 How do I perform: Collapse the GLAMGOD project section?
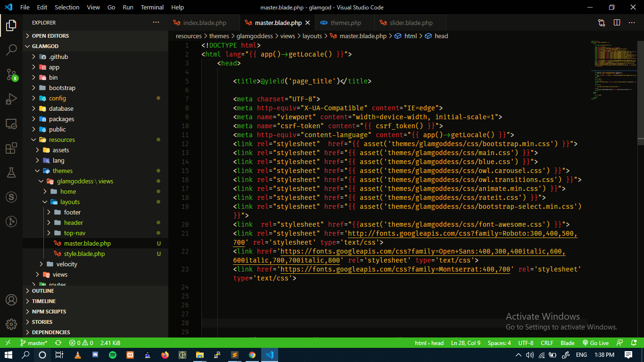[95, 46]
